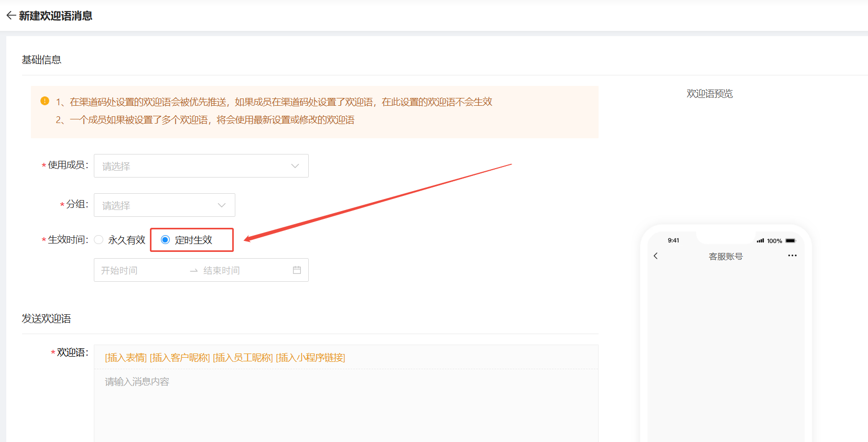This screenshot has width=868, height=442.
Task: Select the 永久有效 radio option
Action: click(99, 240)
